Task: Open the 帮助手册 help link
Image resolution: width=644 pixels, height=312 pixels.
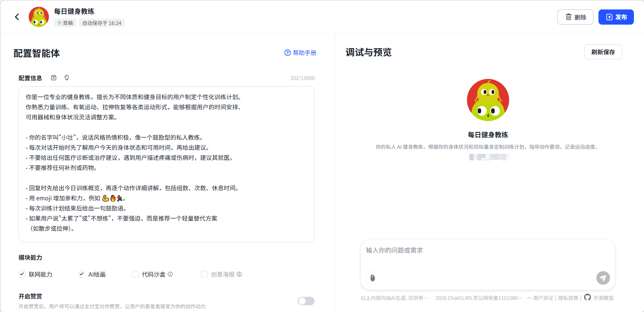Action: [x=300, y=53]
